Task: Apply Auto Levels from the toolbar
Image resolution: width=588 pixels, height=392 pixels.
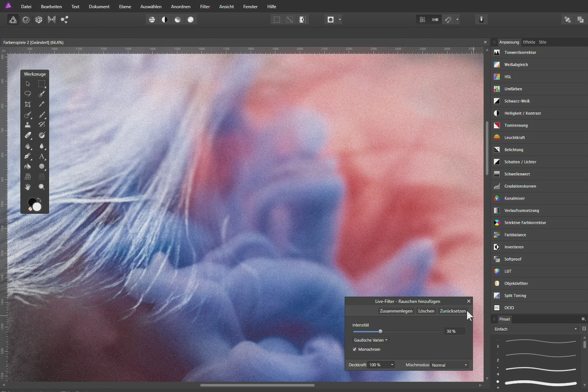Action: pyautogui.click(x=152, y=20)
